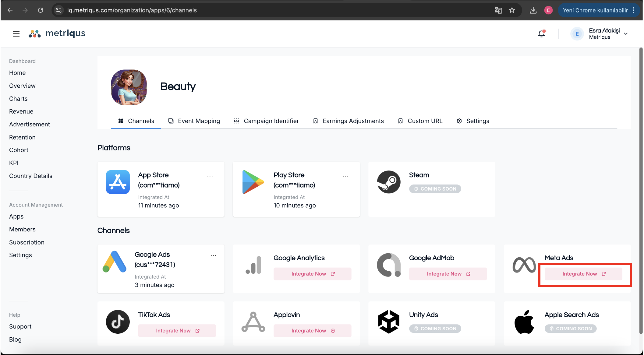This screenshot has height=355, width=644.
Task: Open the Custom URL tab
Action: click(x=420, y=121)
